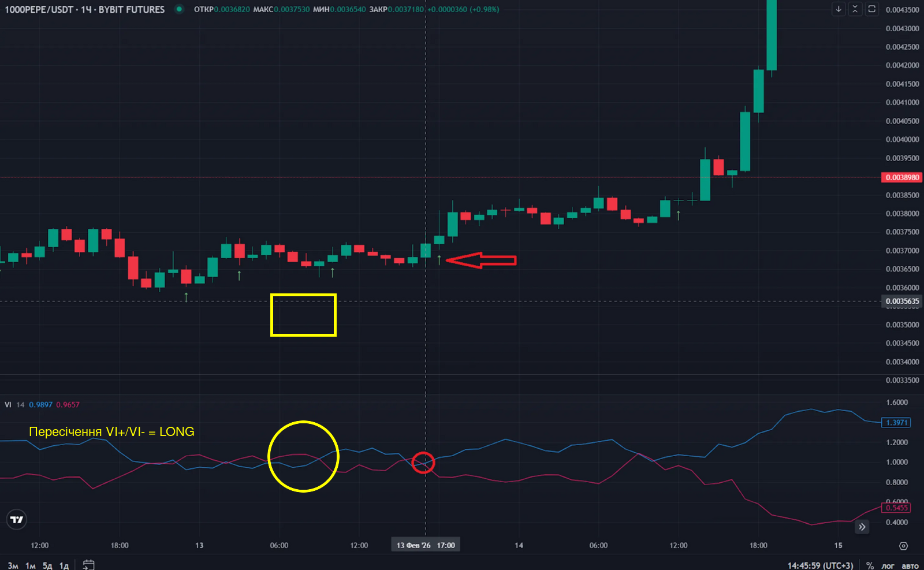Select the 3м date range
Image resolution: width=924 pixels, height=570 pixels.
13,565
